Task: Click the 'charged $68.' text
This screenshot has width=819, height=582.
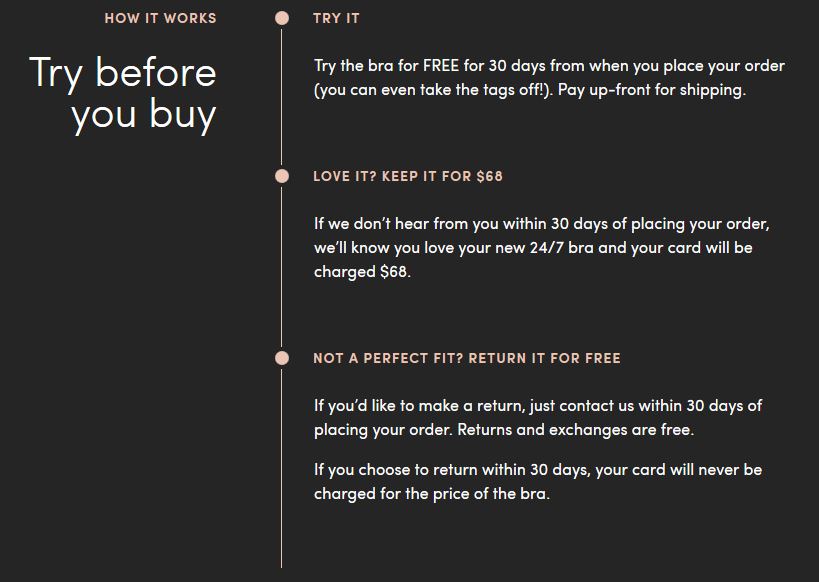Action: point(362,272)
